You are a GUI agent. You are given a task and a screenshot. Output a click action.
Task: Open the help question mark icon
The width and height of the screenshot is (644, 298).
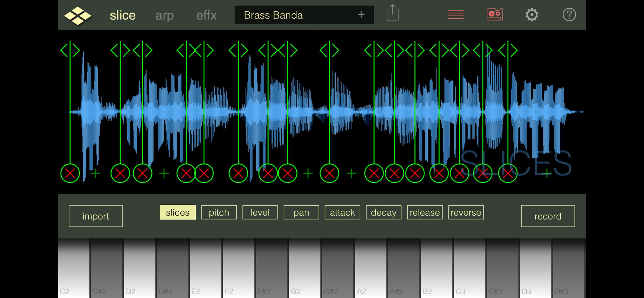point(569,15)
